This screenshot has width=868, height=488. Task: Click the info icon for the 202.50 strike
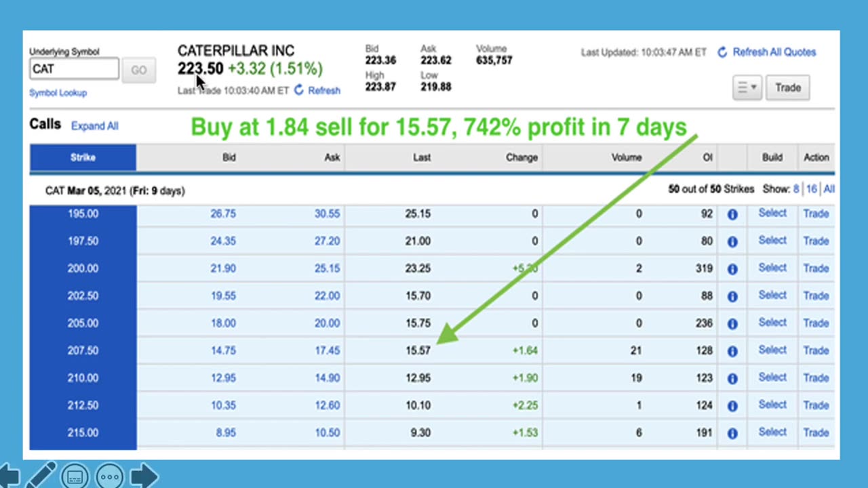point(732,296)
